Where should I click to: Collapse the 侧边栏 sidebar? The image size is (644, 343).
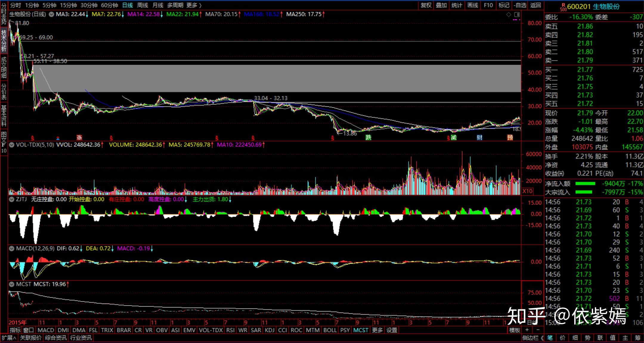533,338
